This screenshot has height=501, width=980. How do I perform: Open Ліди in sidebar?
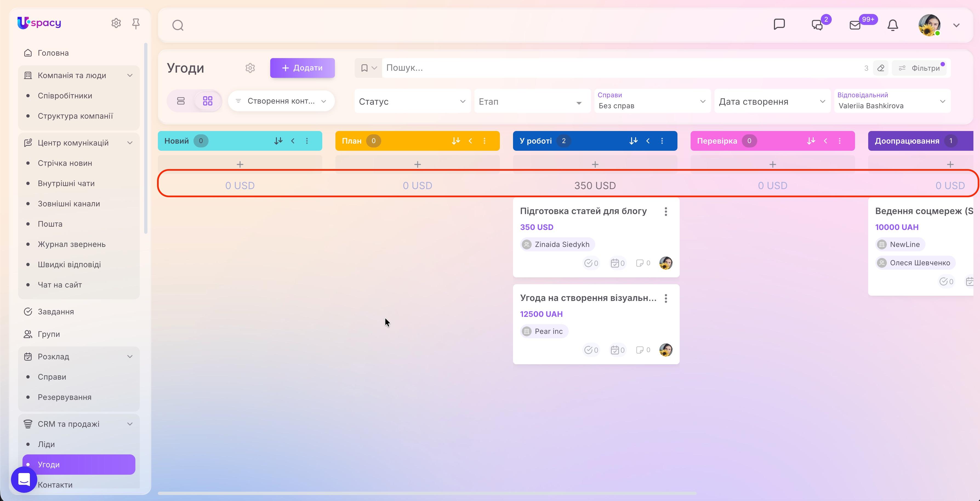(46, 444)
